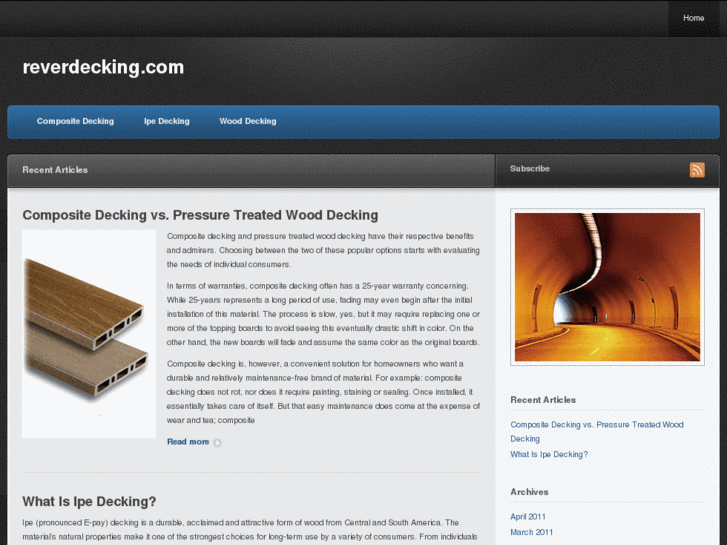The image size is (727, 545).
Task: Open the Composite Decking nav tab
Action: 75,121
